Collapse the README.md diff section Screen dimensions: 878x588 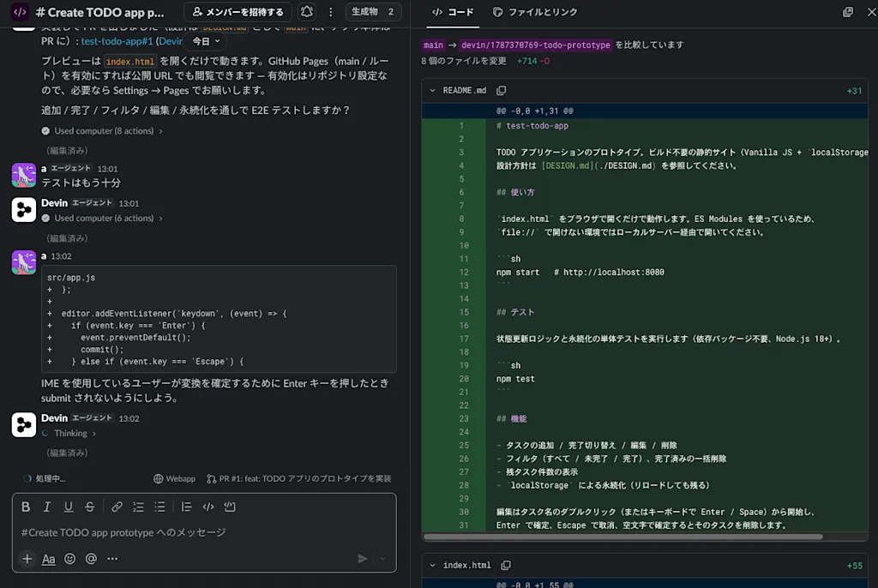[x=432, y=90]
